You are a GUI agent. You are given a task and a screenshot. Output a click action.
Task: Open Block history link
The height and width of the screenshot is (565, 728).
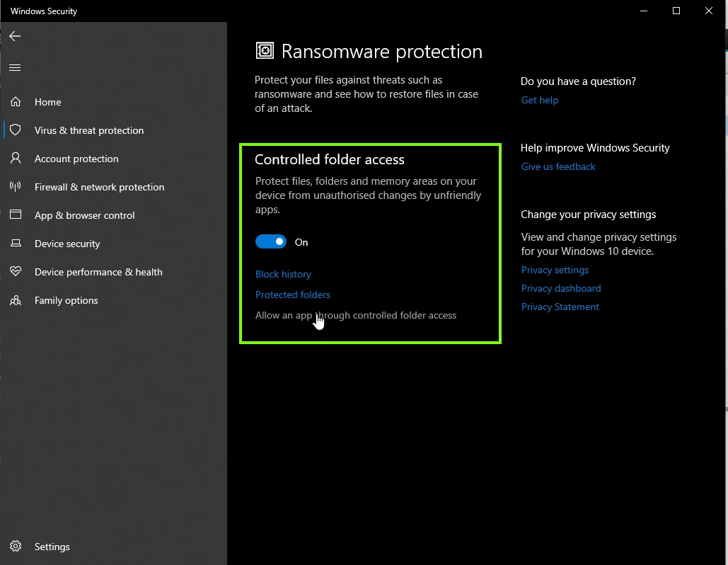(283, 274)
